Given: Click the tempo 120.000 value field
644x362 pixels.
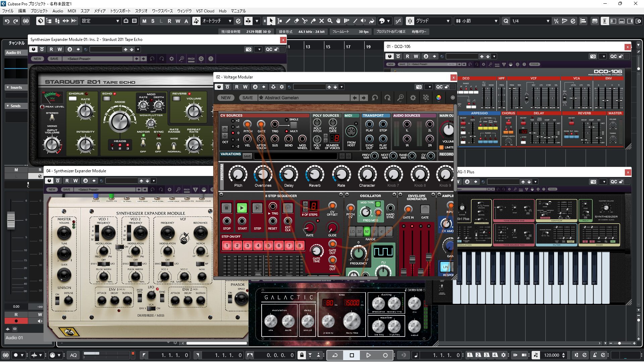Looking at the screenshot, I should 551,355.
